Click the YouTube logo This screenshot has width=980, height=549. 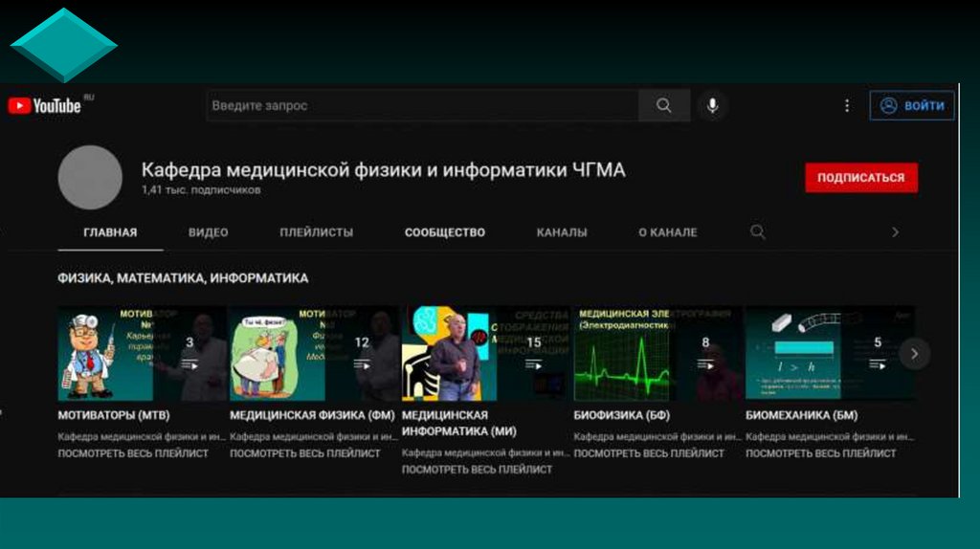(44, 105)
